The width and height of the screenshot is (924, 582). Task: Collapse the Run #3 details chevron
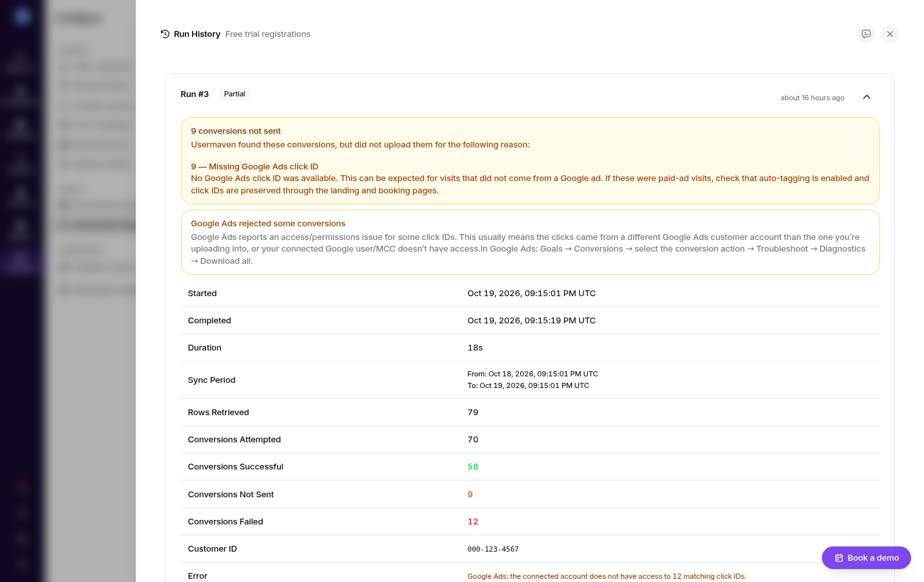click(x=867, y=97)
